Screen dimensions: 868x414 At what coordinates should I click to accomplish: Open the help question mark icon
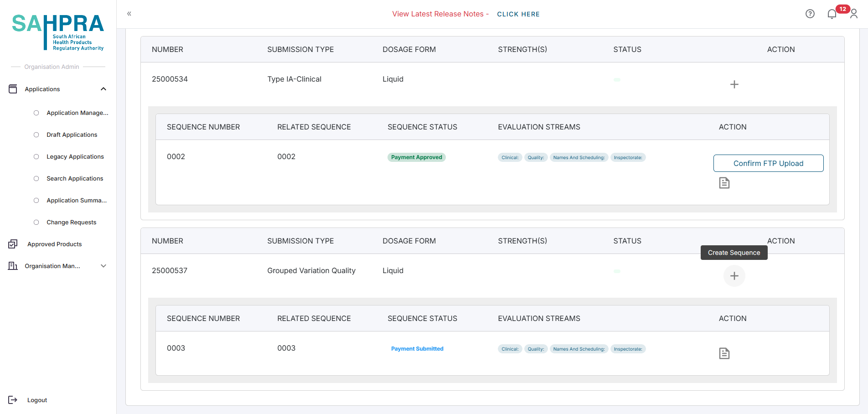click(810, 14)
